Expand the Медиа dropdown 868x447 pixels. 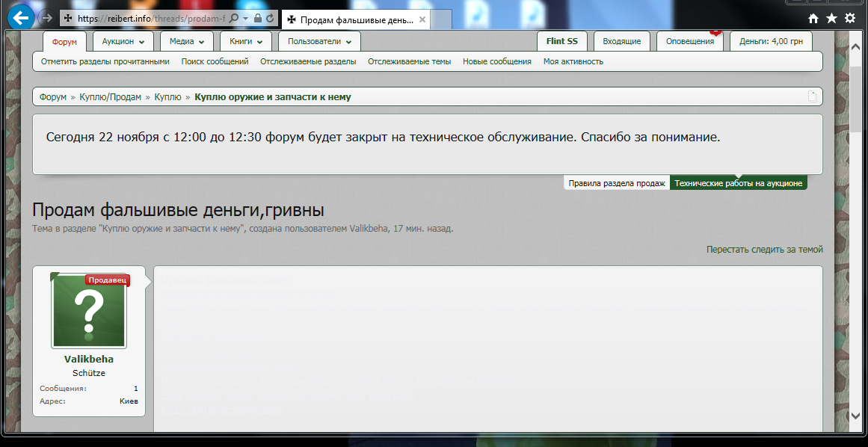pos(186,41)
